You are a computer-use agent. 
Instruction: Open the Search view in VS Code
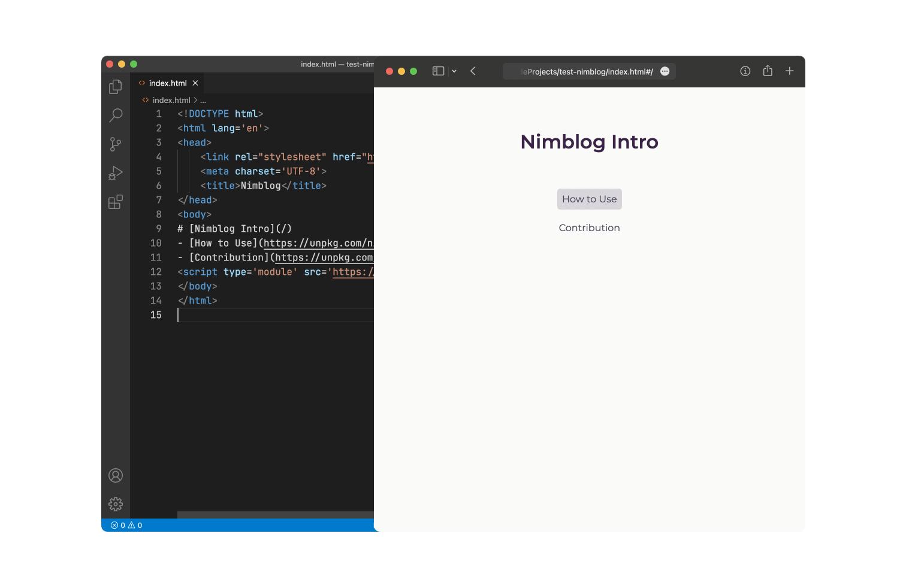tap(116, 115)
